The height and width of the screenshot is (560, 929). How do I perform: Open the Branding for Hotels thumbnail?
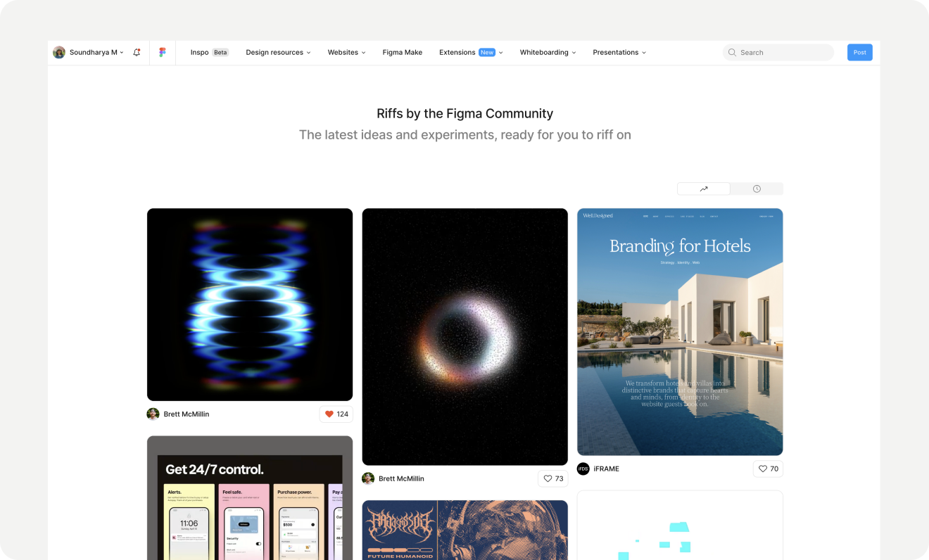point(680,332)
